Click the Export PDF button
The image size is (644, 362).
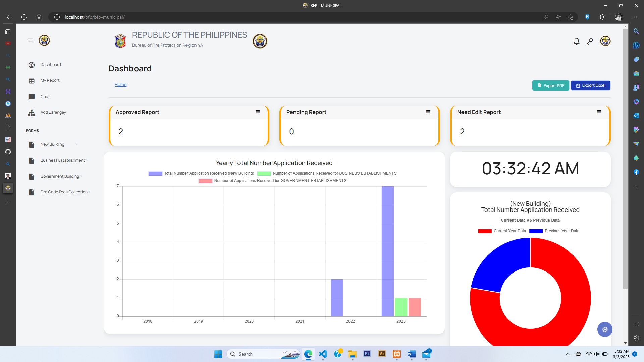[x=550, y=86]
